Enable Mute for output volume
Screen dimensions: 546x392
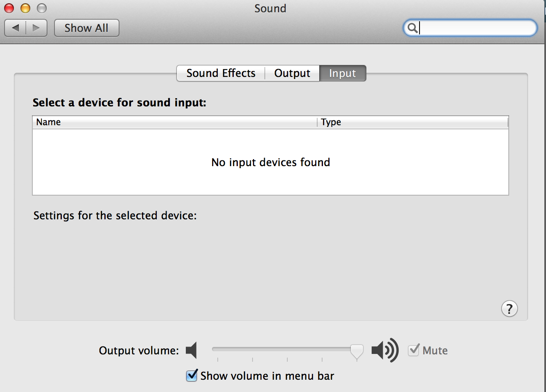pyautogui.click(x=414, y=350)
